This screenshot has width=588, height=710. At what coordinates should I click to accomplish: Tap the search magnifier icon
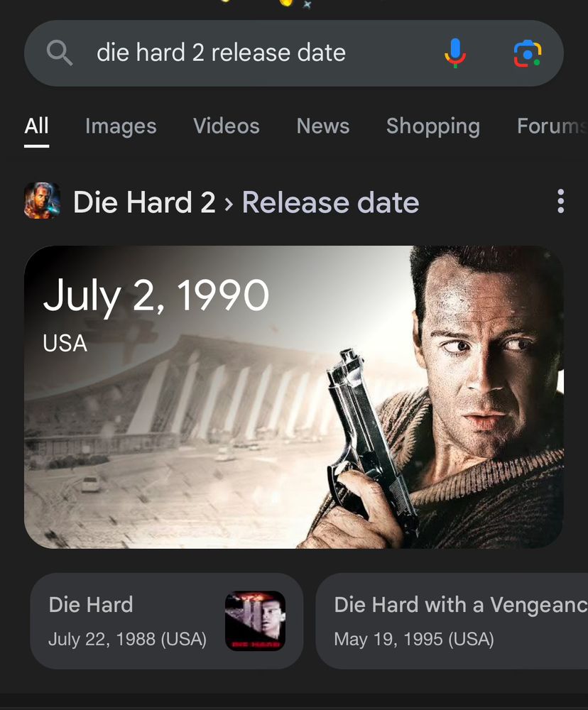click(60, 53)
